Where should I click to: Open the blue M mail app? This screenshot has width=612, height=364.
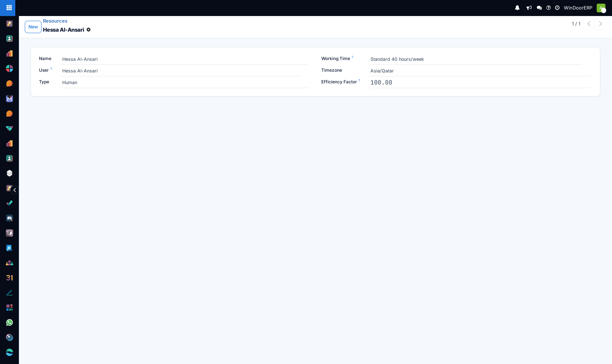click(9, 99)
